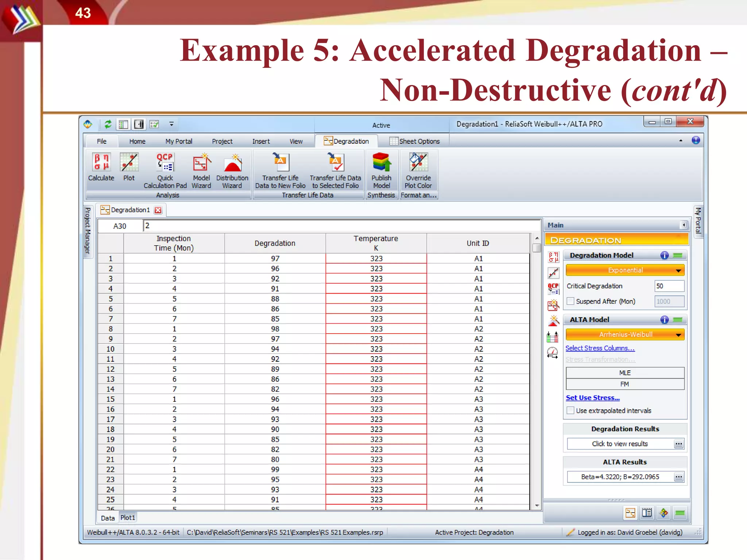This screenshot has width=747, height=560.
Task: Launch the Quick Calculation Pad
Action: pos(165,171)
